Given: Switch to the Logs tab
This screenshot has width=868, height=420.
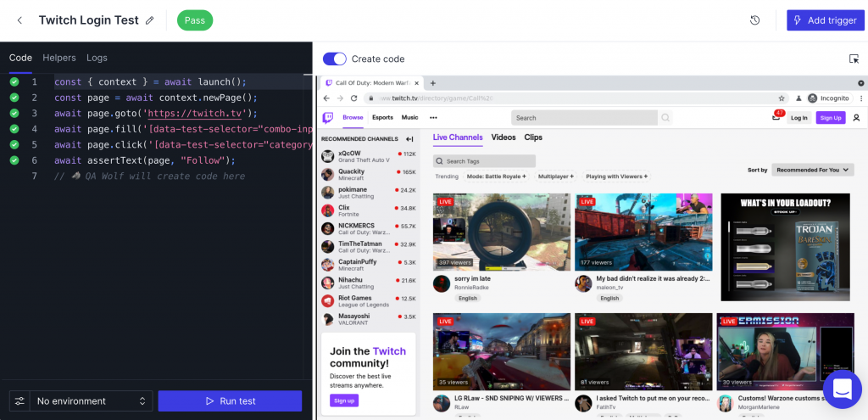Looking at the screenshot, I should [x=97, y=58].
